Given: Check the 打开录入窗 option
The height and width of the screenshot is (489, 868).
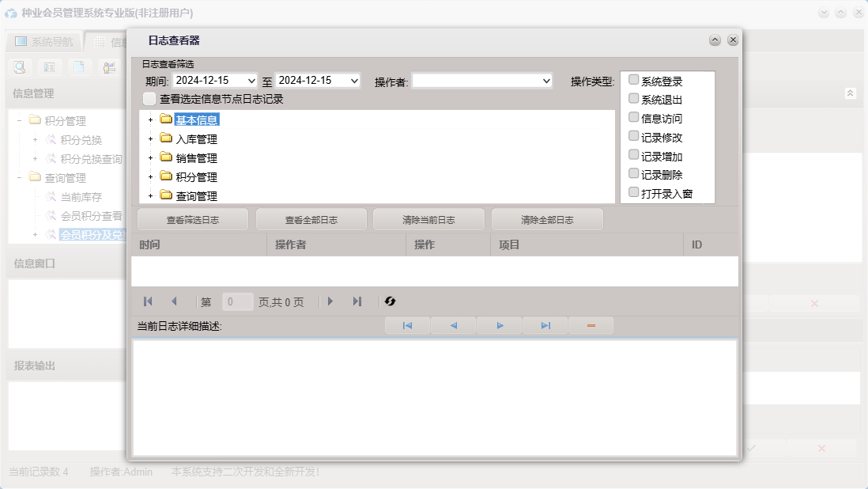Looking at the screenshot, I should (634, 193).
